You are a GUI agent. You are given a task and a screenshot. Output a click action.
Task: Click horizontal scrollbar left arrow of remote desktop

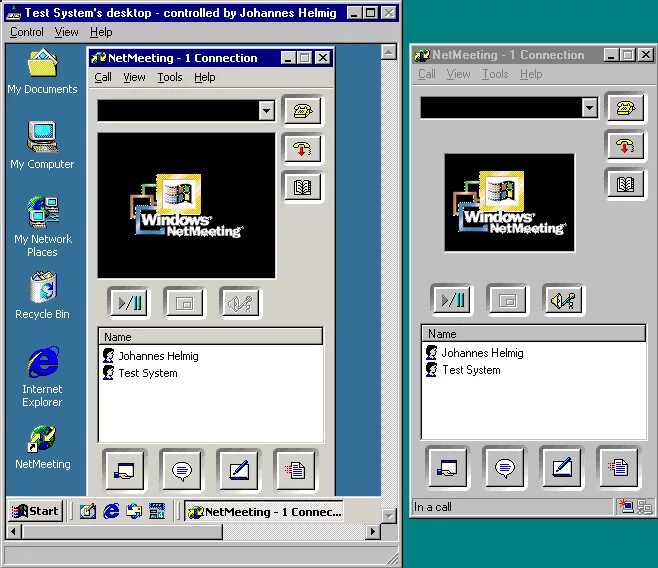[x=13, y=532]
